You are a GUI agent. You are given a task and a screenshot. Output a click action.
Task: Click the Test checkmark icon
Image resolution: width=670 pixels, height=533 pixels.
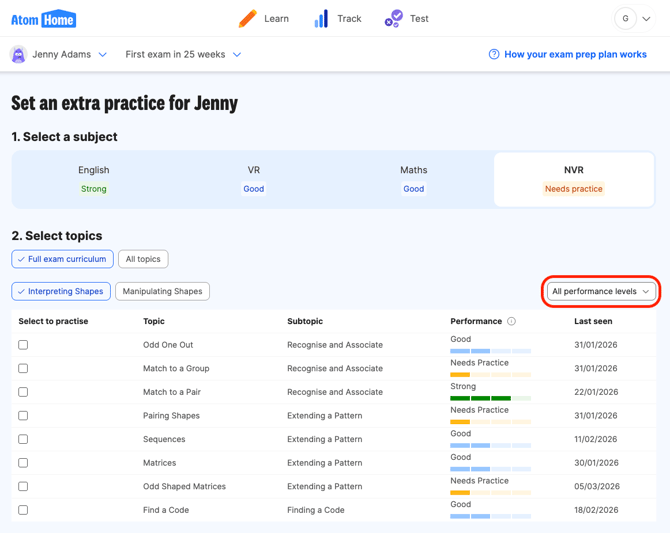[x=394, y=19]
